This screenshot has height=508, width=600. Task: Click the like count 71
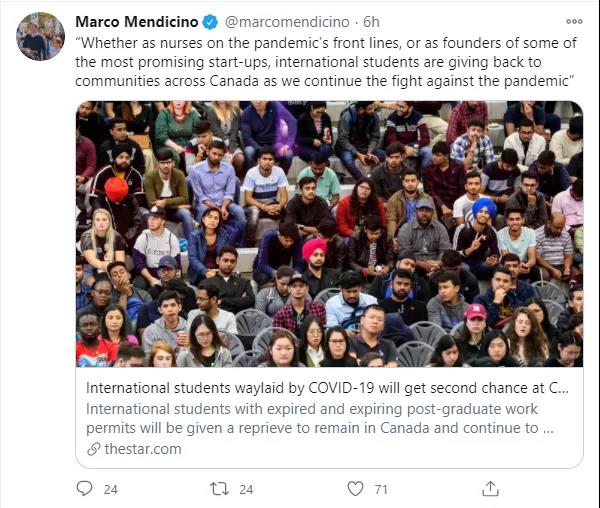pos(381,490)
